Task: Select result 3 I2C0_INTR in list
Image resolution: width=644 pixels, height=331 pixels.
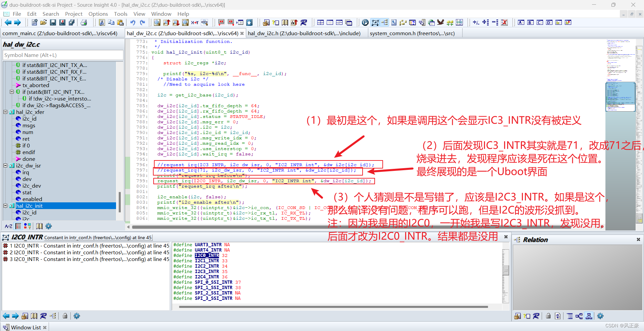Action: (86, 259)
